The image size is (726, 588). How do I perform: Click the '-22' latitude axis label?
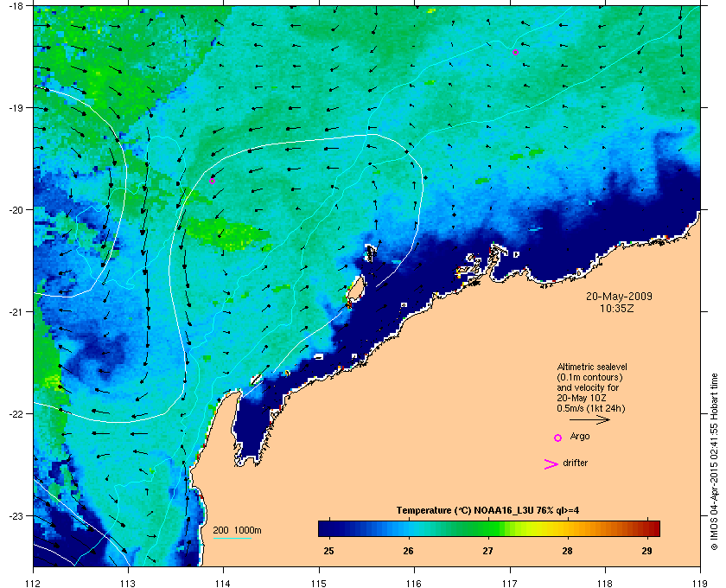pyautogui.click(x=16, y=413)
